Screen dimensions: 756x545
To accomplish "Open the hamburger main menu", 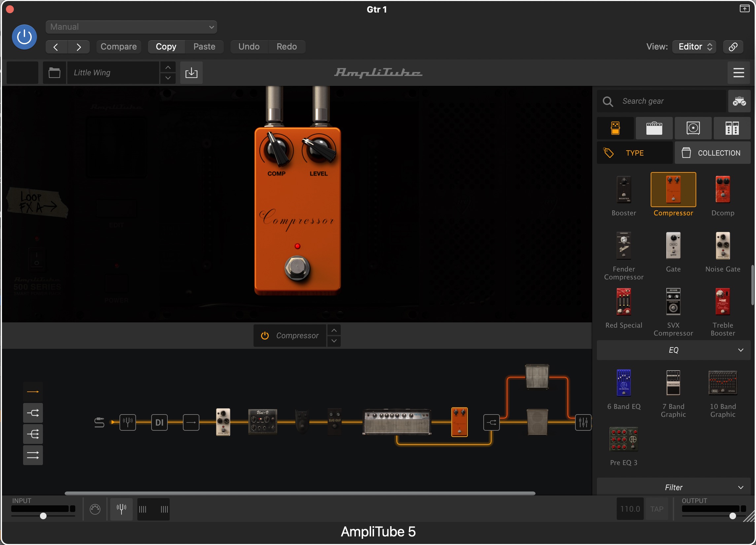I will [x=739, y=72].
